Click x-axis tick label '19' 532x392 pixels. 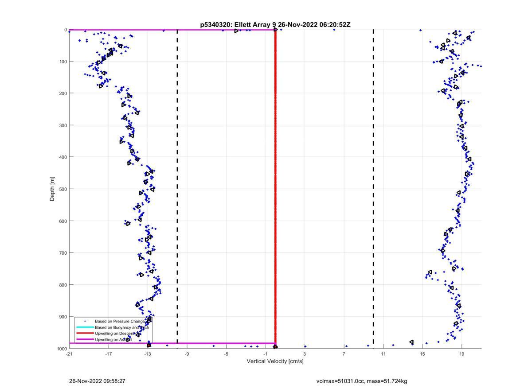[x=462, y=354]
